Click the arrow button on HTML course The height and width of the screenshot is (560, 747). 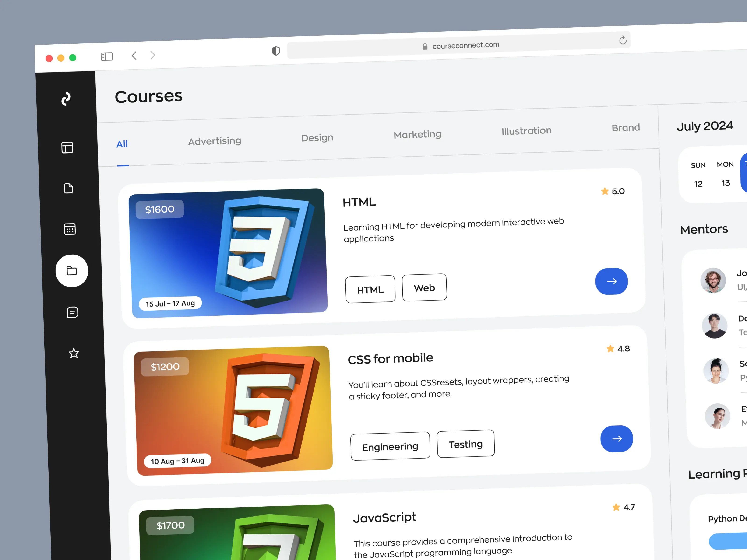[611, 281]
